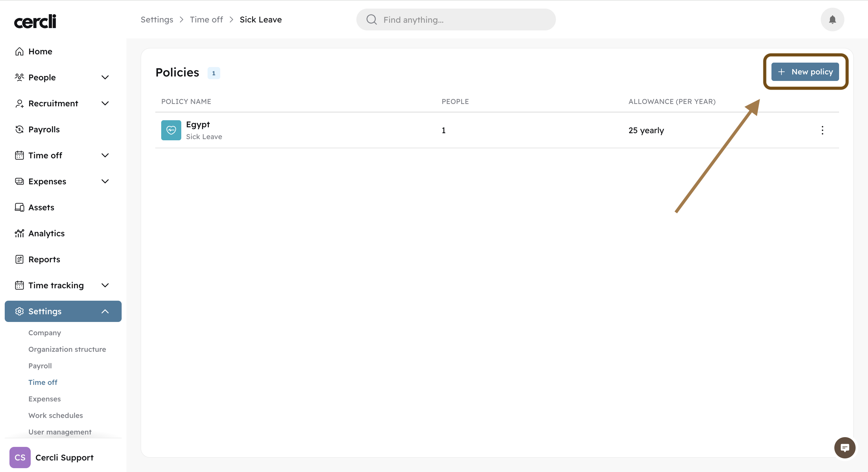Open Work schedules settings submenu
Viewport: 868px width, 472px height.
click(56, 415)
